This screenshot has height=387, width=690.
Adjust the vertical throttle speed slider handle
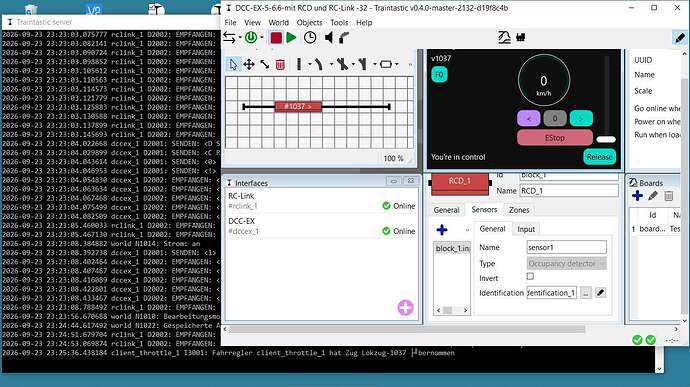pyautogui.click(x=606, y=139)
